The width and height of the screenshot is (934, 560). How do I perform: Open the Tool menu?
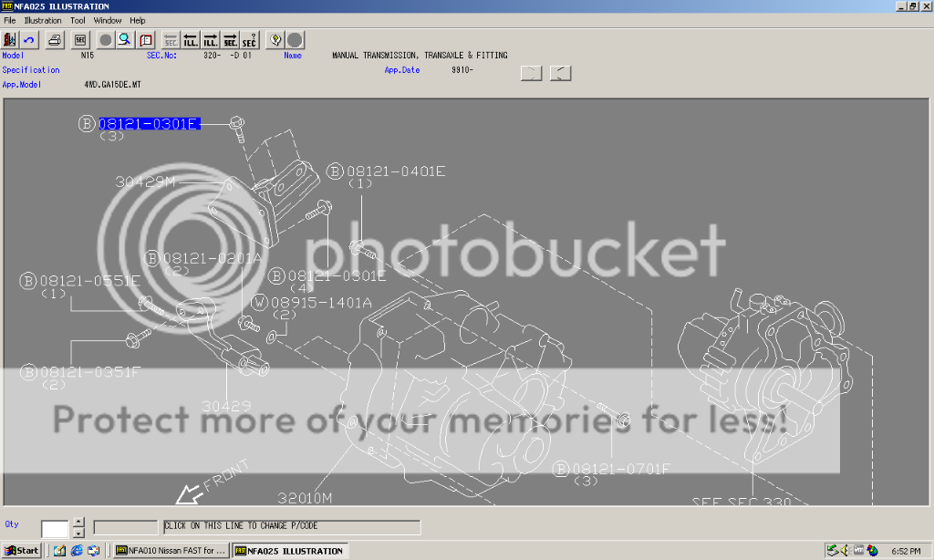78,20
